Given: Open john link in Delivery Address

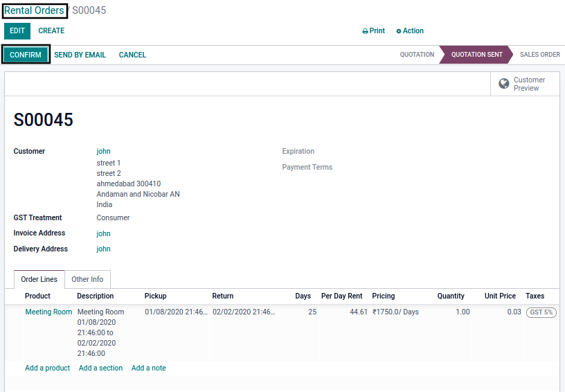Looking at the screenshot, I should click(x=103, y=249).
